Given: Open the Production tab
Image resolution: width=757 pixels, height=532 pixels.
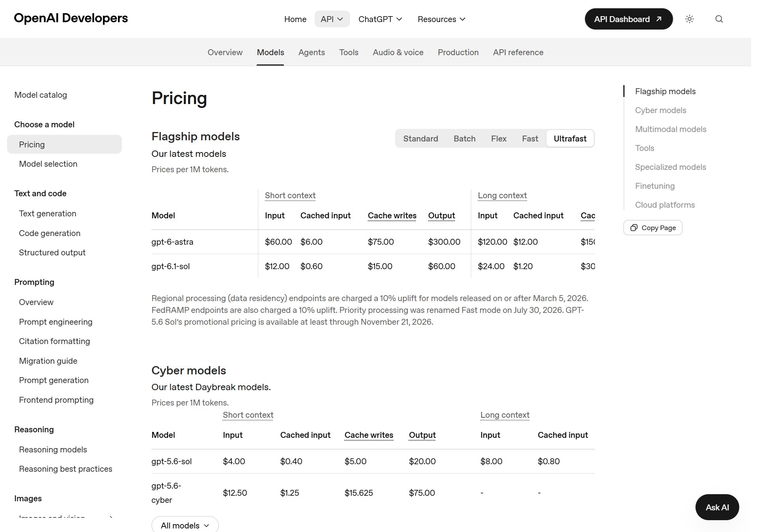Looking at the screenshot, I should click(458, 52).
